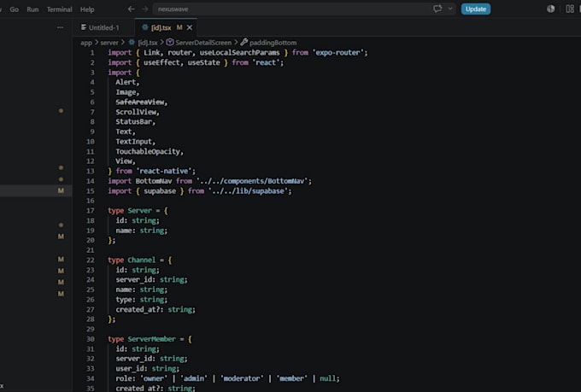The width and height of the screenshot is (581, 392).
Task: Click created_at? on line 27
Action: pyautogui.click(x=138, y=309)
